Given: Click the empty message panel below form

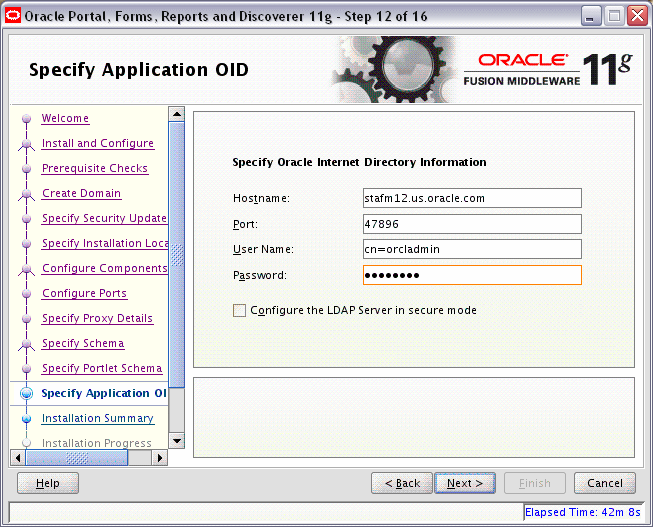Looking at the screenshot, I should [x=414, y=417].
